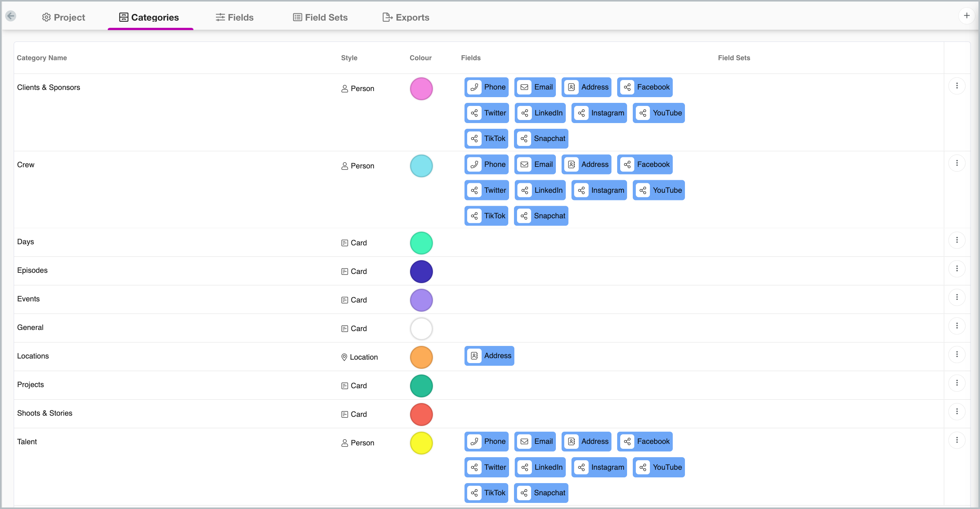Image resolution: width=980 pixels, height=509 pixels.
Task: Click the dark blue Episodes colour swatch
Action: [421, 272]
